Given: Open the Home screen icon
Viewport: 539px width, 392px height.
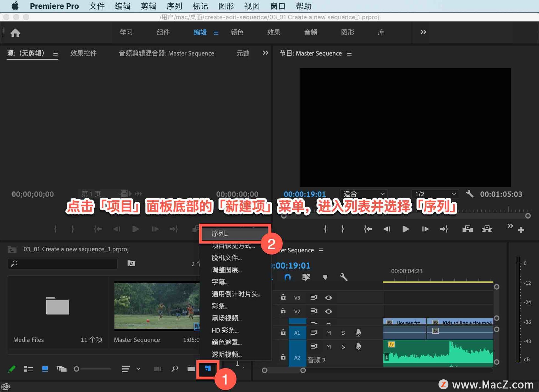Looking at the screenshot, I should pyautogui.click(x=15, y=33).
